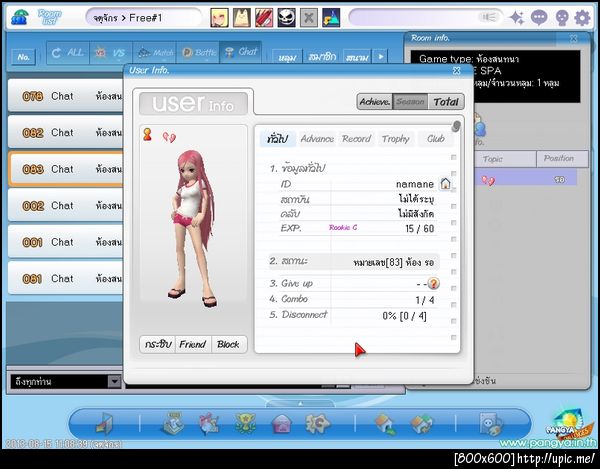
Task: Switch to the Advance tab
Action: point(317,138)
